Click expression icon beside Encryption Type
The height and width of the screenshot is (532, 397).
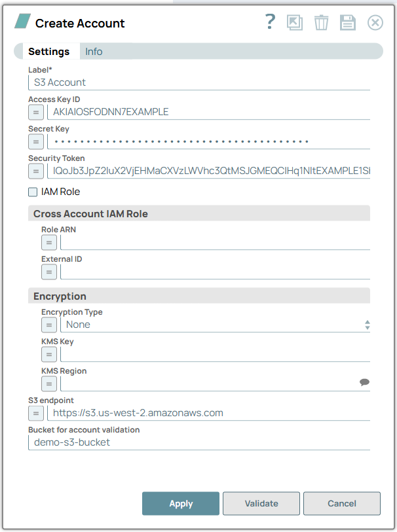point(49,325)
